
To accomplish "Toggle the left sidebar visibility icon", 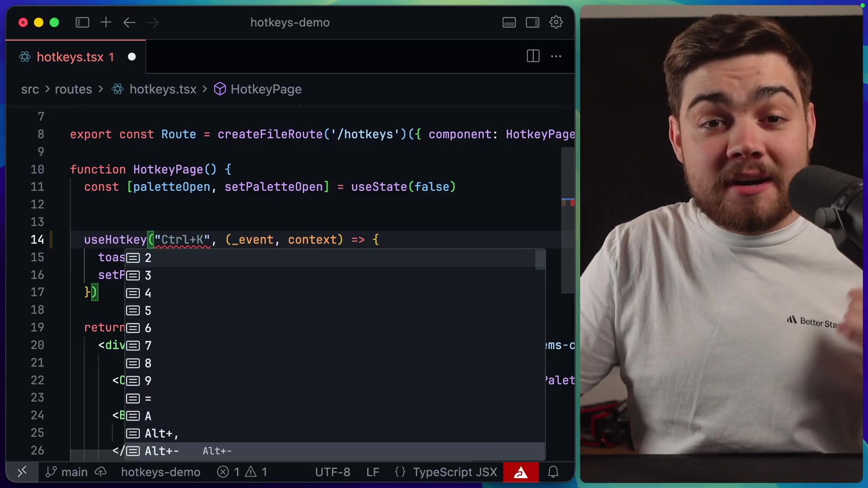I will pyautogui.click(x=82, y=22).
